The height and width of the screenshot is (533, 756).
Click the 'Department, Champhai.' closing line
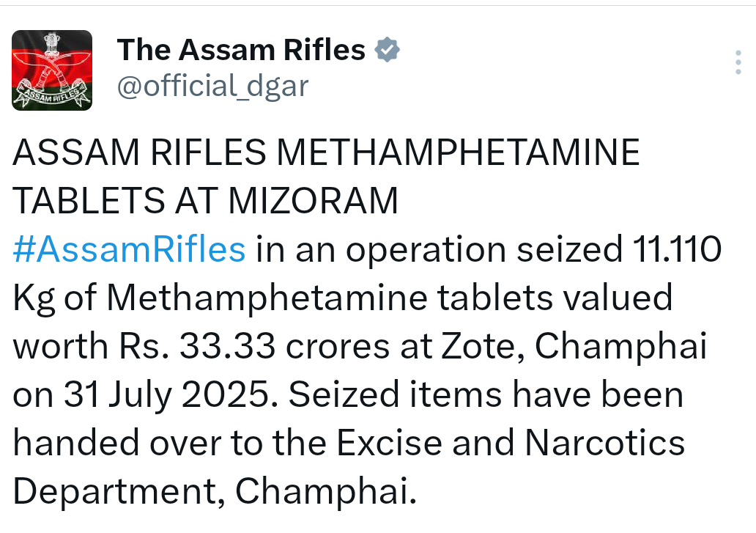215,492
